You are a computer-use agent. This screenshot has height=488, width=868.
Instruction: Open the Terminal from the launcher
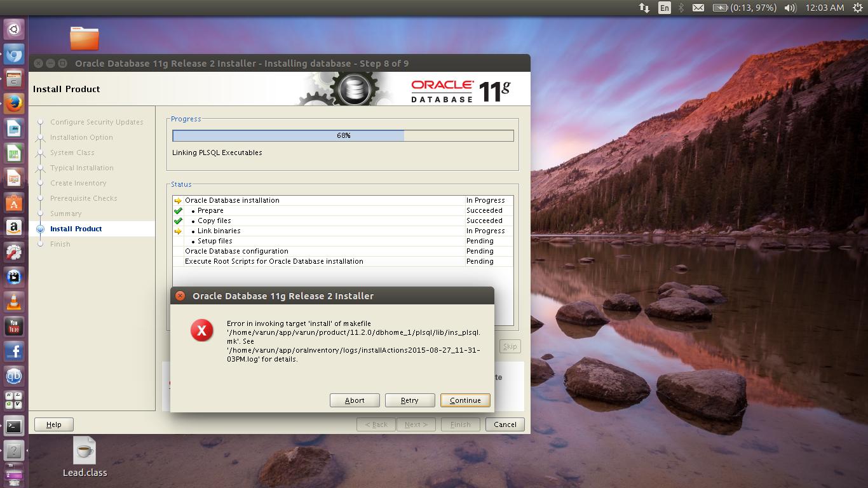click(14, 426)
